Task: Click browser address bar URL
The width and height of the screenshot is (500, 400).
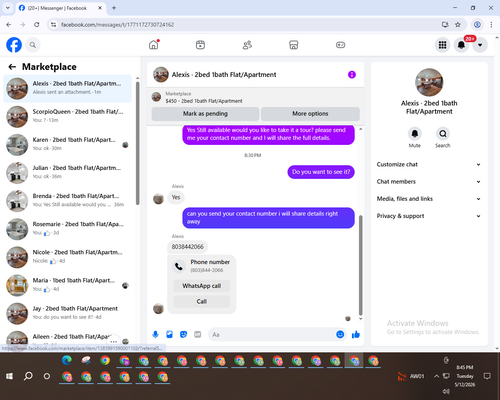Action: click(x=117, y=25)
